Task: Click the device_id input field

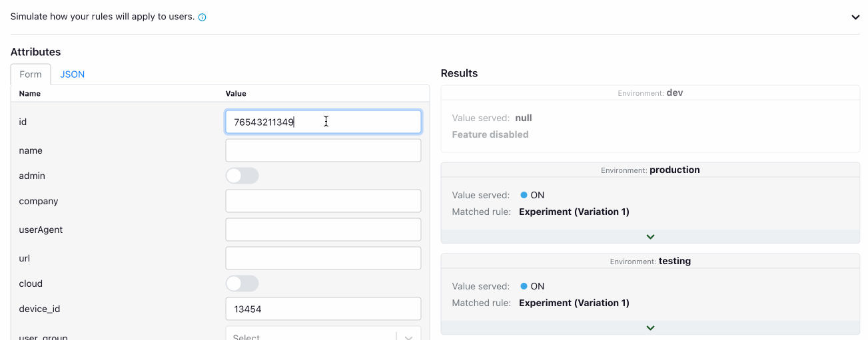Action: pos(323,309)
